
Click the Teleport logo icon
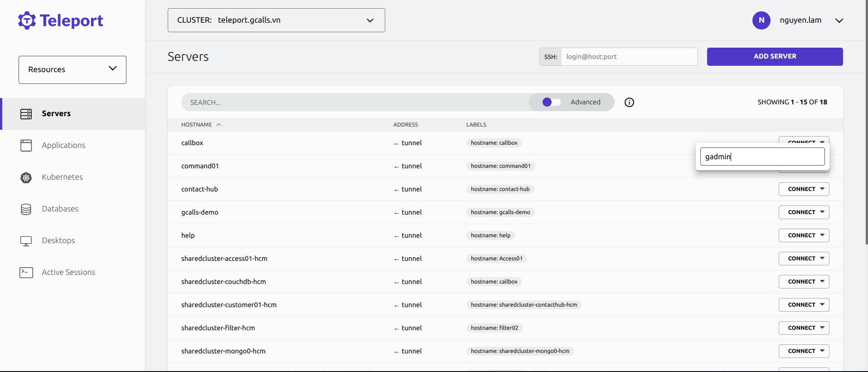(x=27, y=20)
